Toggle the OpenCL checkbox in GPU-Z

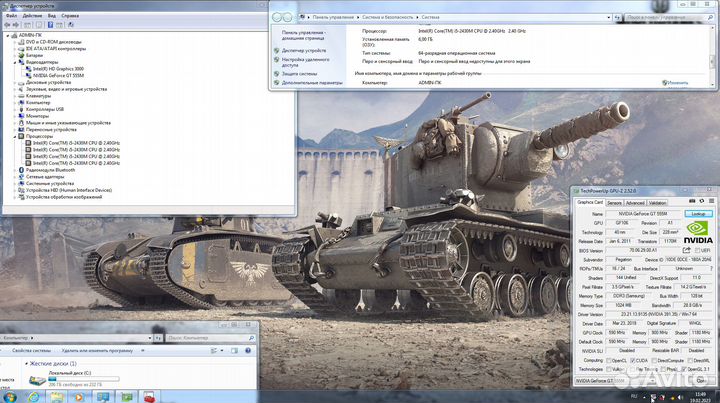(611, 361)
